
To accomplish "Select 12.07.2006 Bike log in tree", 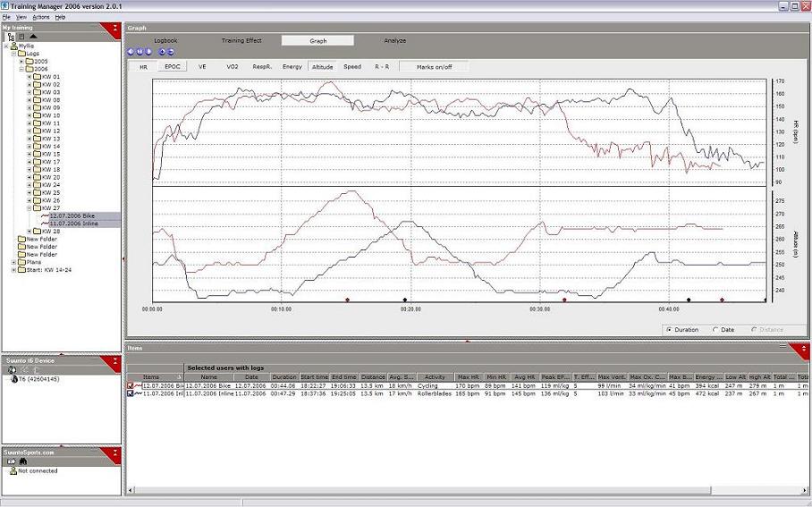I will (x=72, y=215).
